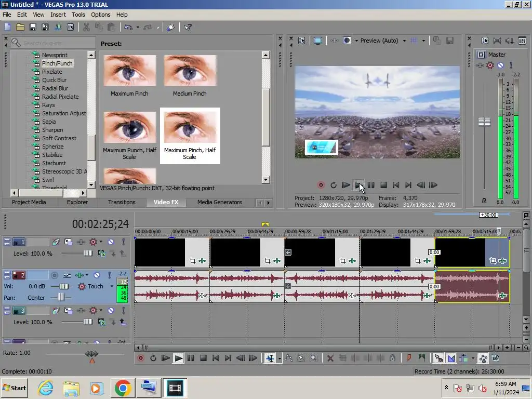The image size is (532, 399).
Task: Click the interactive tutorials hand icon
Action: 170,27
